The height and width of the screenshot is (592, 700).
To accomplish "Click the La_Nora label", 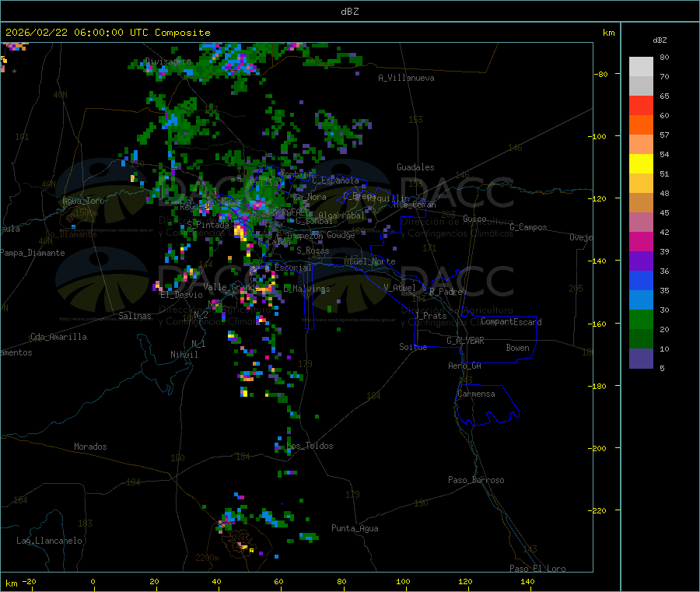I will coord(310,197).
